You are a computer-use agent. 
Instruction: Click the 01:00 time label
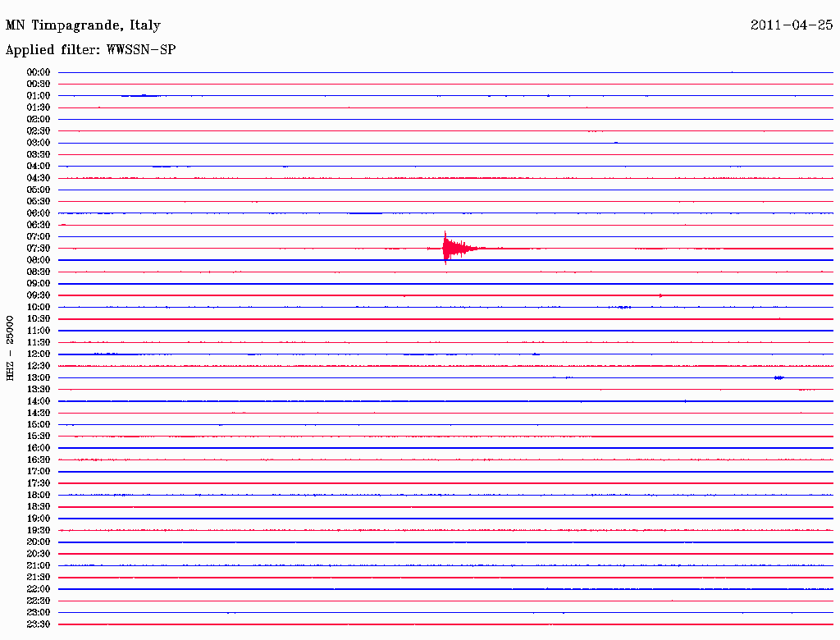click(39, 95)
